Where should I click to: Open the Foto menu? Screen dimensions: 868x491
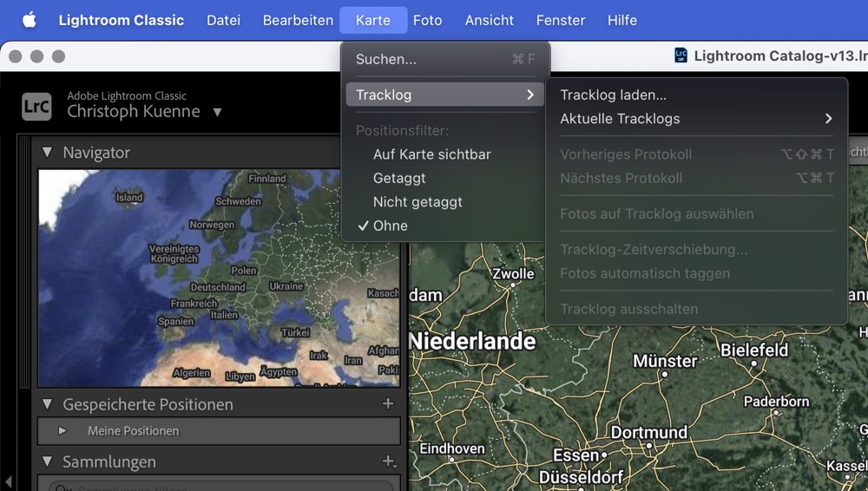[427, 20]
